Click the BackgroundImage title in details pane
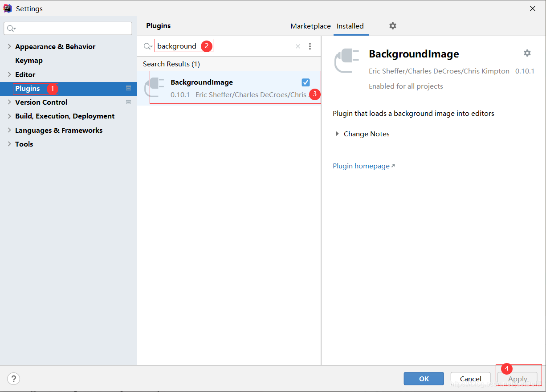Viewport: 546px width, 392px height. click(414, 54)
